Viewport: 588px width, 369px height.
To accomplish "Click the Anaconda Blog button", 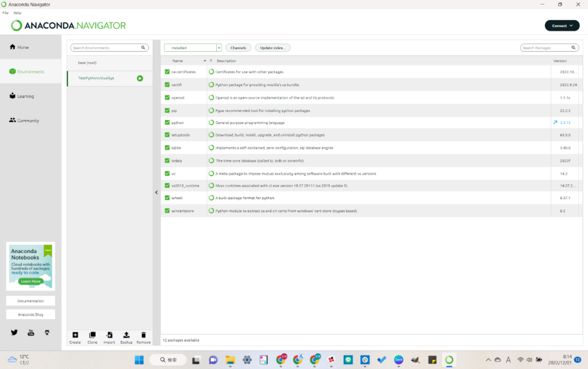I will pyautogui.click(x=30, y=314).
